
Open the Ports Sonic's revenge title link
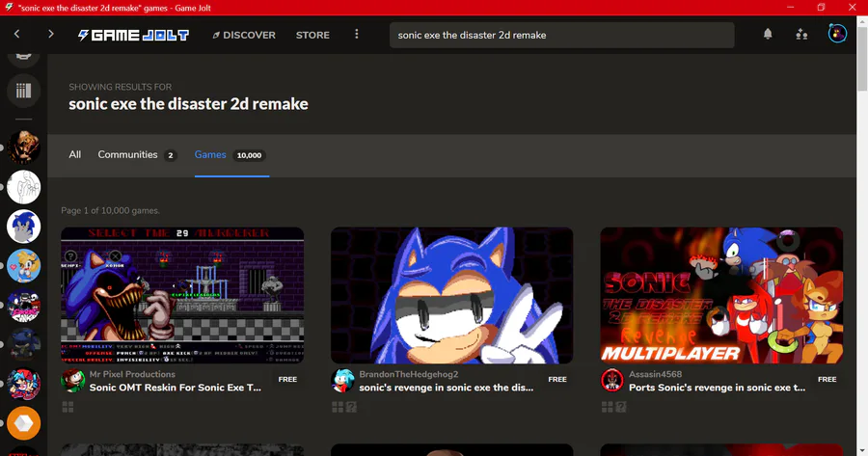coord(717,388)
